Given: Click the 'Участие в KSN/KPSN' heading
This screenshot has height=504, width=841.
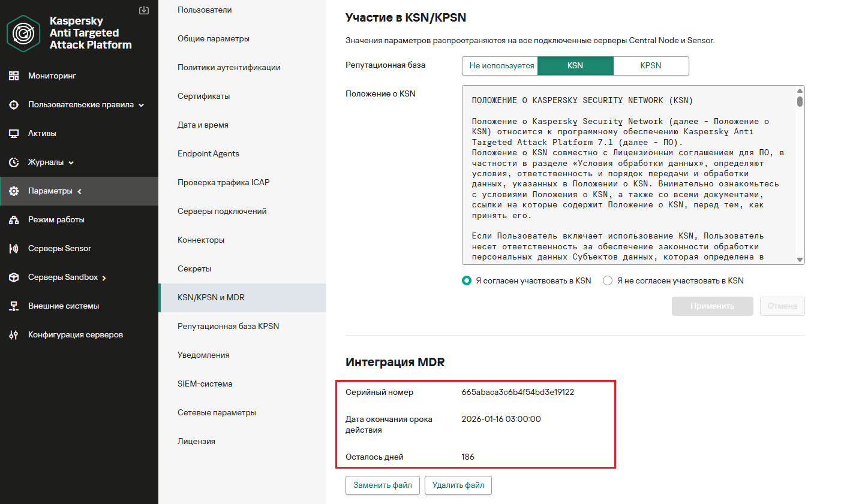Looking at the screenshot, I should point(406,17).
